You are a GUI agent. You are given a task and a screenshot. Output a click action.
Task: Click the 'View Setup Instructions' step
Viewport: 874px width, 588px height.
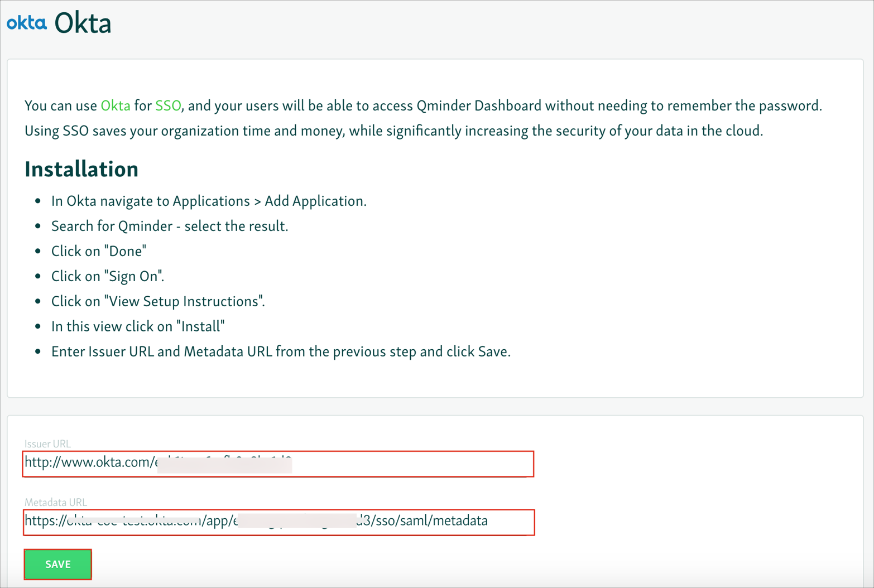[158, 301]
